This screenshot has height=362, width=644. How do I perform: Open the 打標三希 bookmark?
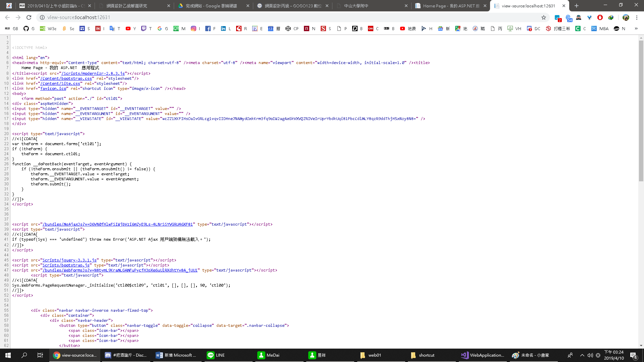[x=558, y=28]
